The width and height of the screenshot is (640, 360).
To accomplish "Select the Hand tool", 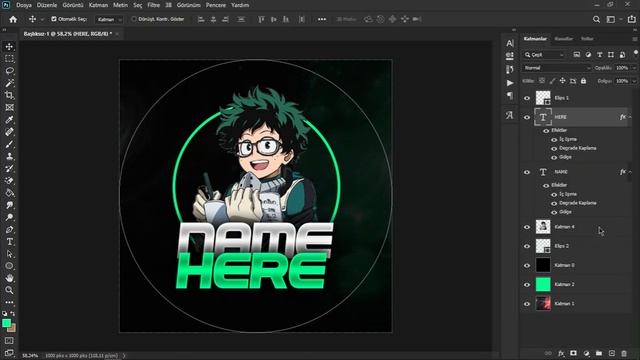I will [9, 278].
